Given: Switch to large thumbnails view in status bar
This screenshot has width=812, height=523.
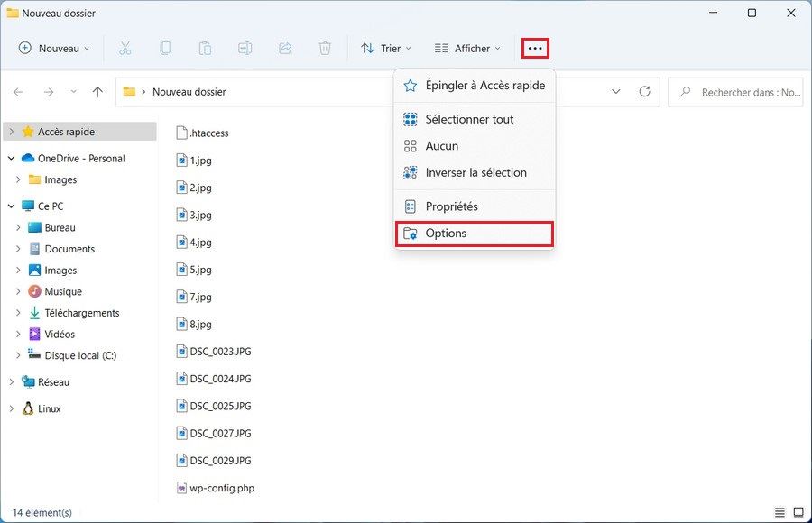Looking at the screenshot, I should tap(799, 512).
